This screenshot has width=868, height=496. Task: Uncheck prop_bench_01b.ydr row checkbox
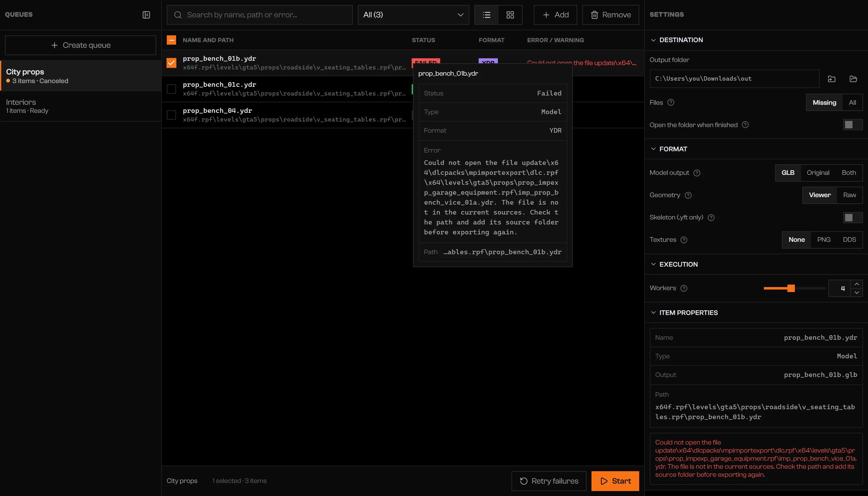tap(171, 63)
